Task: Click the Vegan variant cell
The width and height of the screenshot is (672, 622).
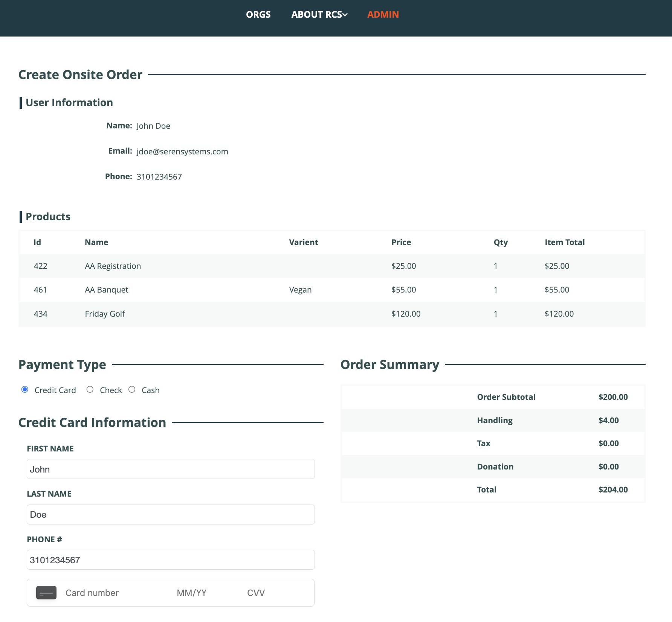Action: point(300,290)
